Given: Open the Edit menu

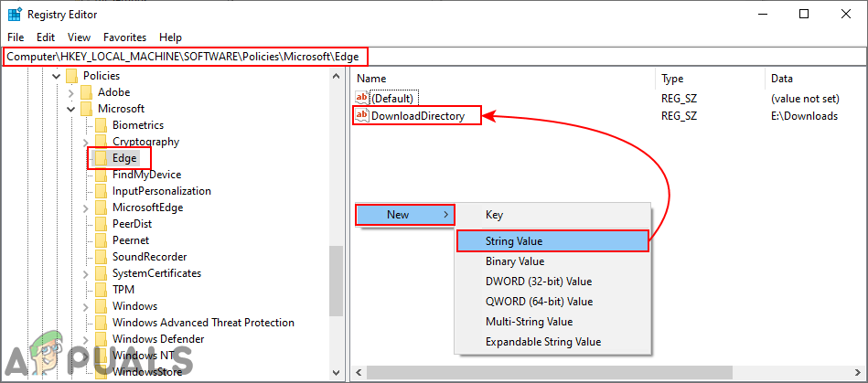Looking at the screenshot, I should point(46,37).
